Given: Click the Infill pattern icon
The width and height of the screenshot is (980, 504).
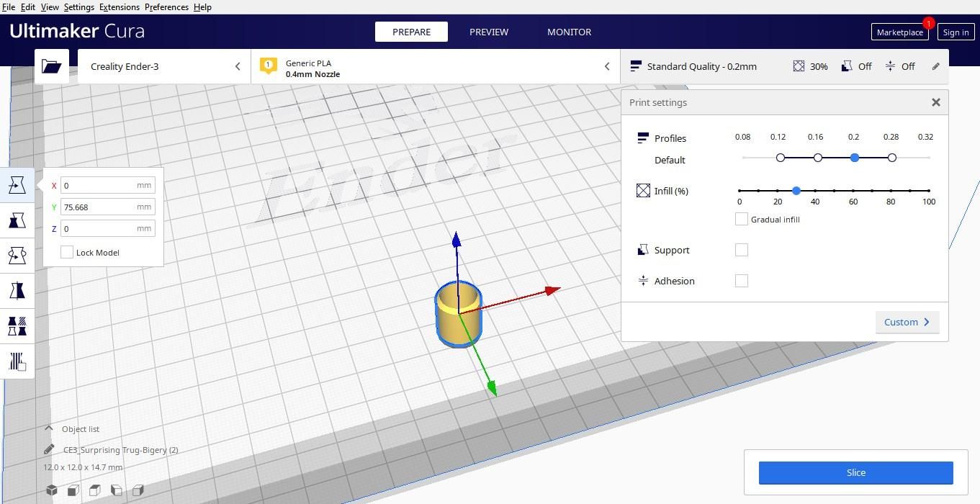Looking at the screenshot, I should pyautogui.click(x=643, y=191).
